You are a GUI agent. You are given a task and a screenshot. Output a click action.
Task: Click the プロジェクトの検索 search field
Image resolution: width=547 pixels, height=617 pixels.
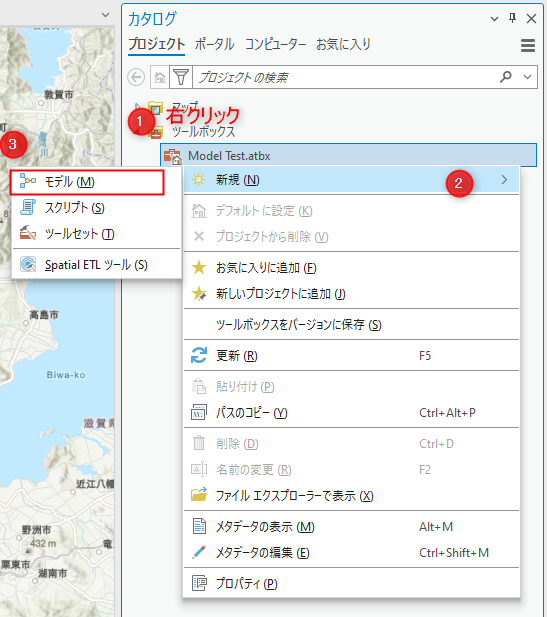click(344, 77)
